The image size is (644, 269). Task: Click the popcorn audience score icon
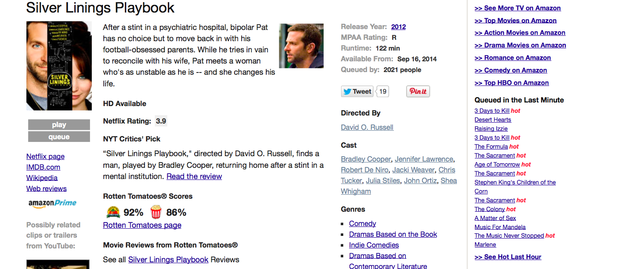point(156,212)
